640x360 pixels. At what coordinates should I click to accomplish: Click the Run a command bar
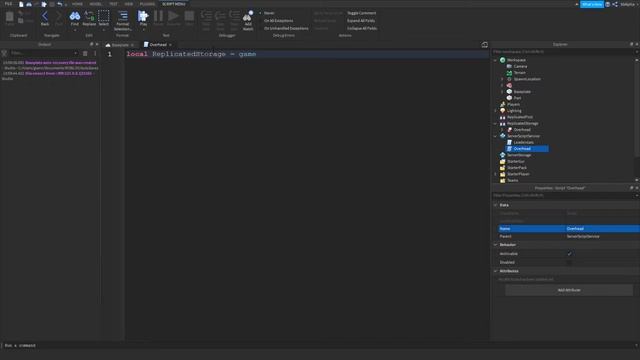pos(318,346)
